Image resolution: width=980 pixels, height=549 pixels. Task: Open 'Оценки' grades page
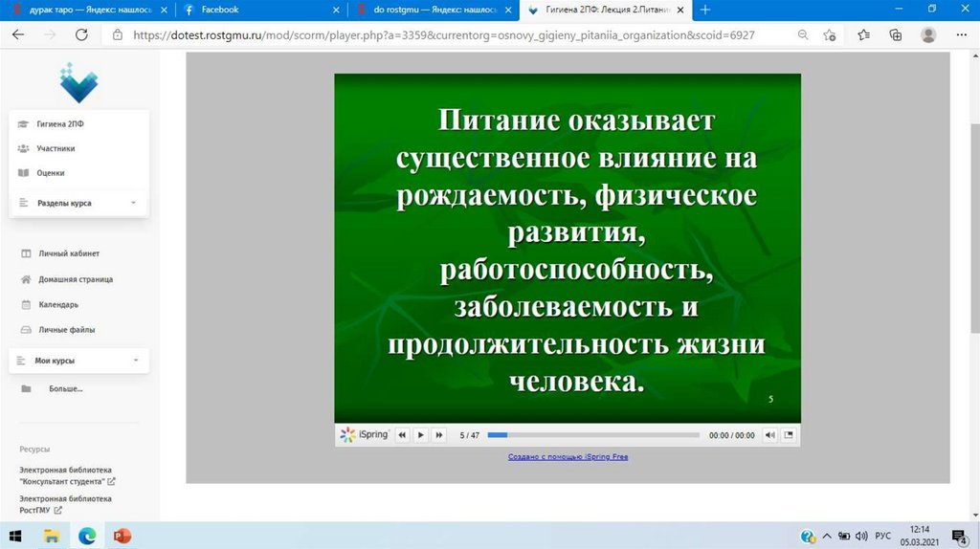(x=51, y=173)
